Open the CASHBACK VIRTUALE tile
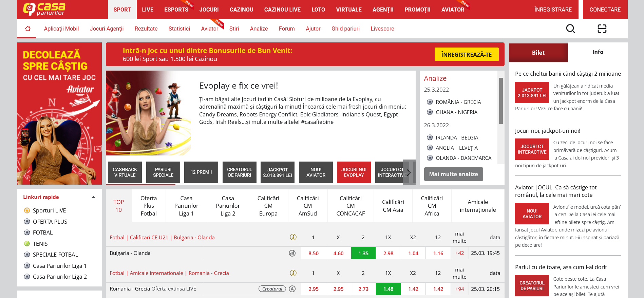Image resolution: width=644 pixels, height=298 pixels. (125, 172)
